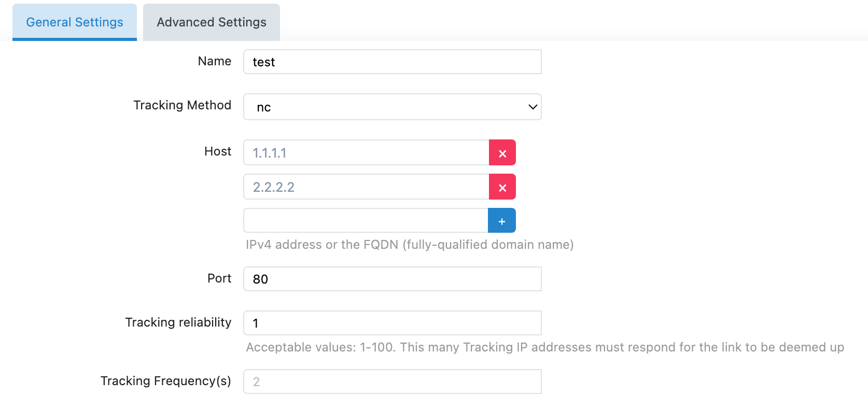Open the Tracking Method dropdown
This screenshot has width=868, height=395.
tap(392, 107)
